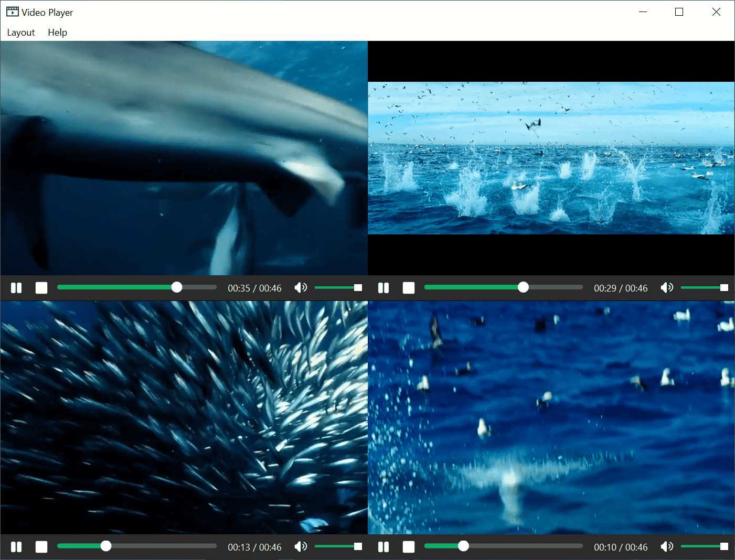The height and width of the screenshot is (560, 735).
Task: Click the seabirds diving video frame
Action: [551, 158]
